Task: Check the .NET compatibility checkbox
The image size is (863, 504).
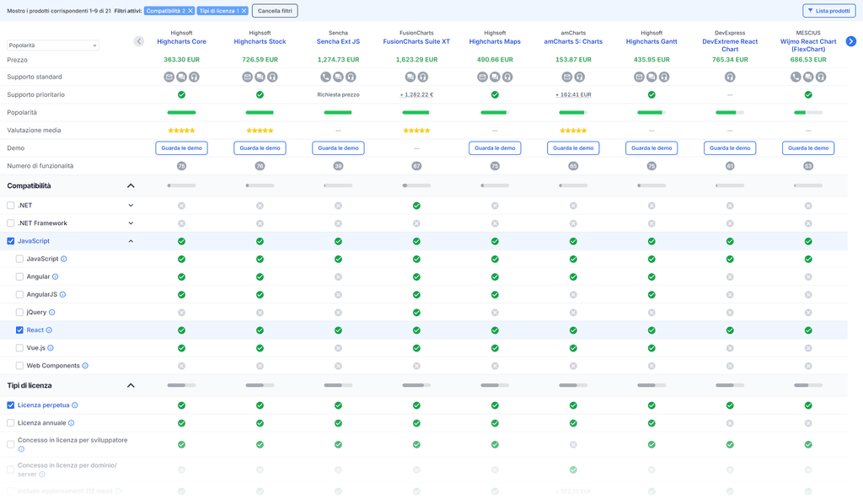Action: point(10,206)
